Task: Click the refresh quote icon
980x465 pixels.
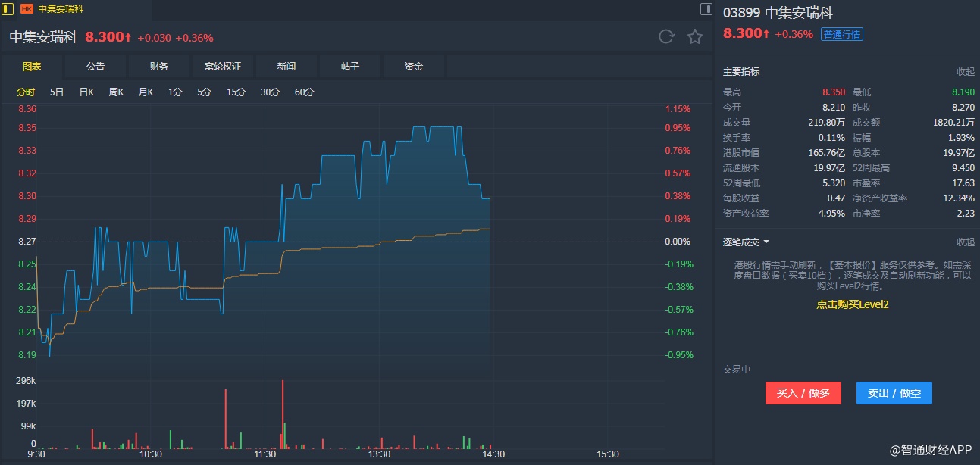Action: coord(666,36)
